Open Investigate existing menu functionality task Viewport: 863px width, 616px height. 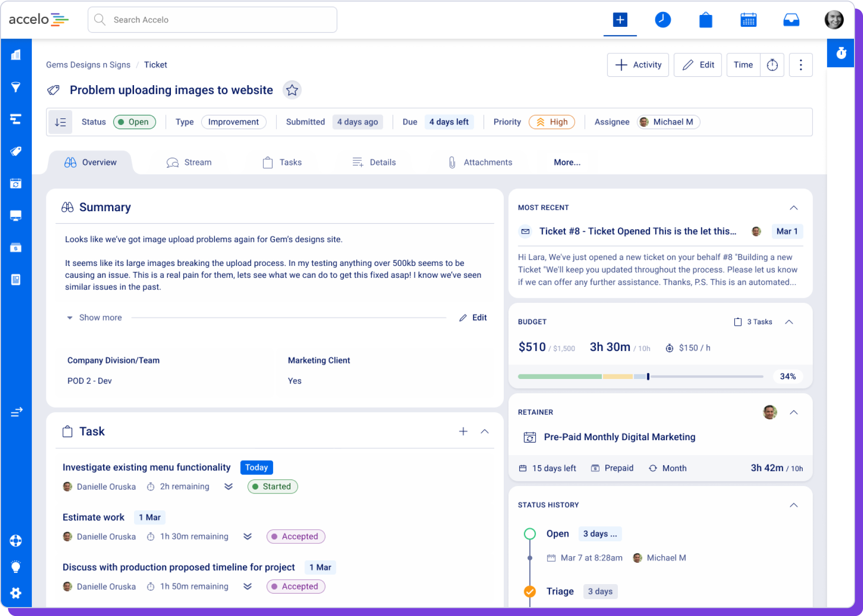(146, 468)
